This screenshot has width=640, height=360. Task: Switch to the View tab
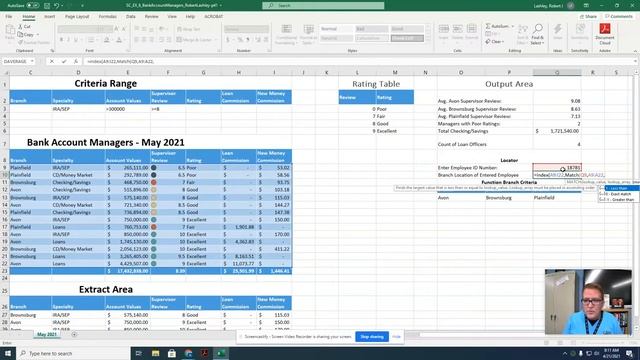tap(172, 17)
